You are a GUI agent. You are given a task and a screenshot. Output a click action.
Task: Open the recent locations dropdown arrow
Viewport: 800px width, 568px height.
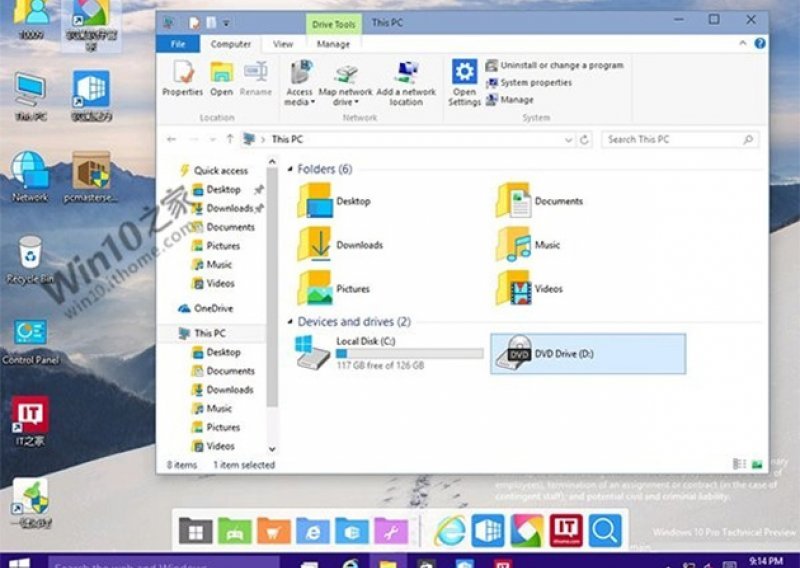pyautogui.click(x=213, y=139)
